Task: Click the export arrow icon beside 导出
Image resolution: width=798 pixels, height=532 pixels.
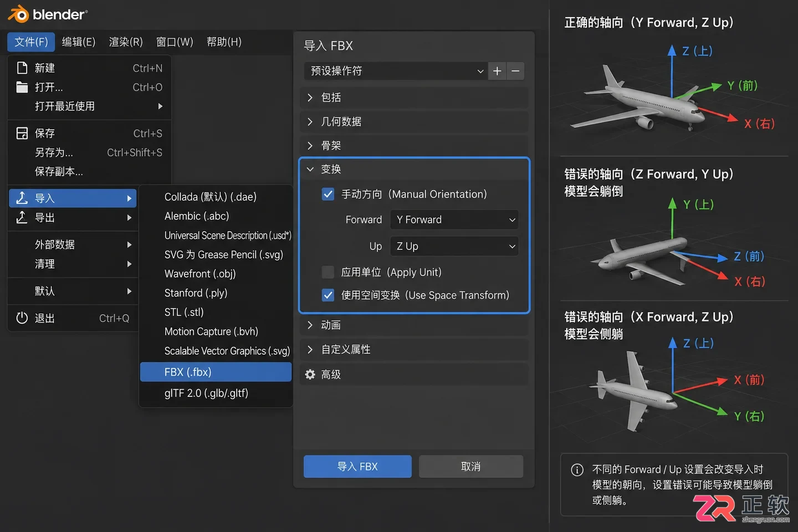Action: [x=22, y=217]
